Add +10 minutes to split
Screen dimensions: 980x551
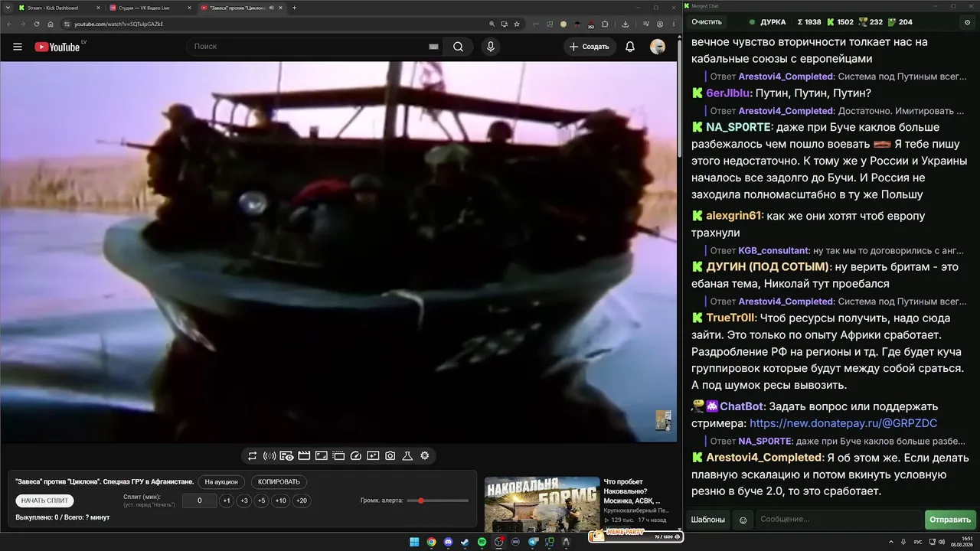pyautogui.click(x=281, y=500)
